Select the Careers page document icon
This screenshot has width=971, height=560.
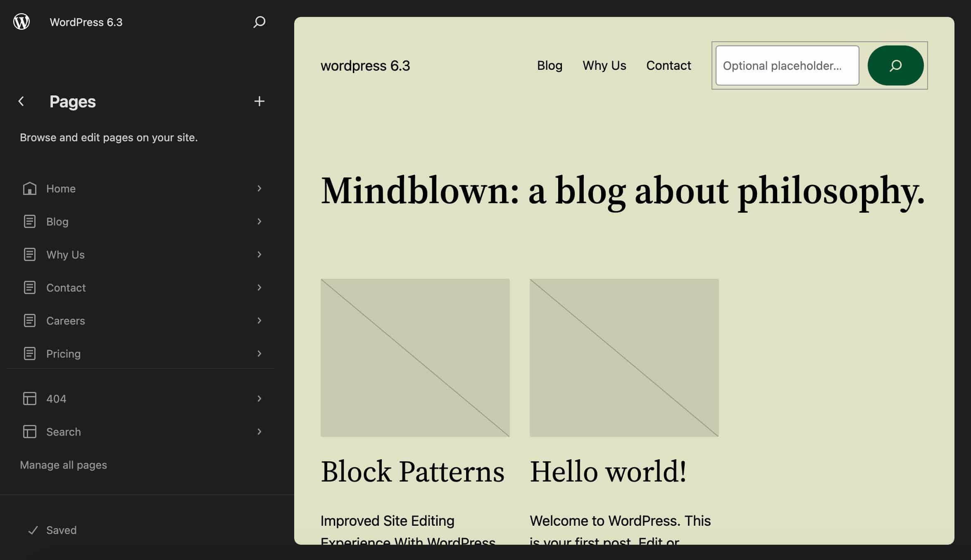coord(29,320)
